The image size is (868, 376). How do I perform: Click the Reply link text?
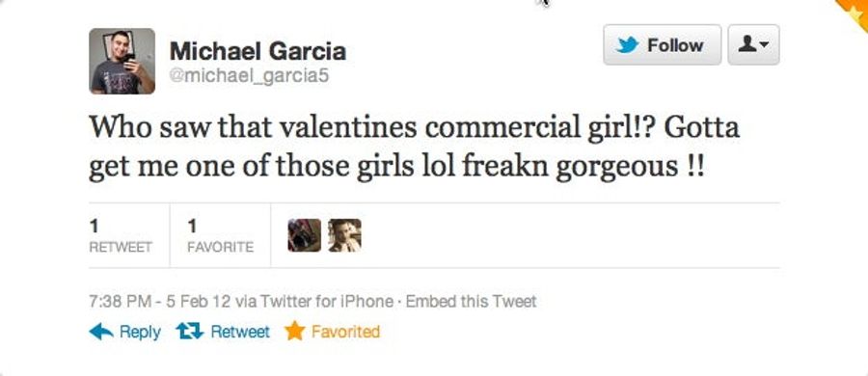(140, 332)
